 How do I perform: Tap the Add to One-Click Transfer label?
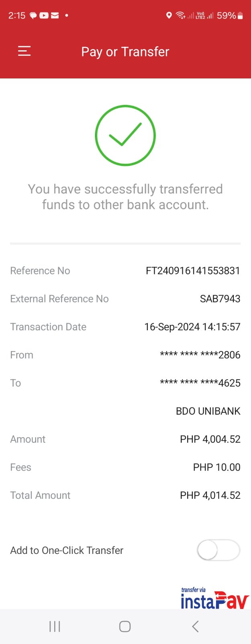coord(67,550)
